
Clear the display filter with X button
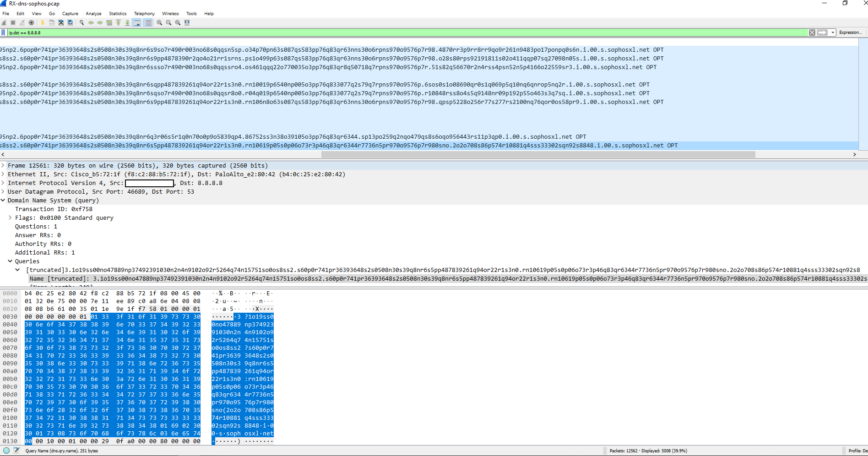click(x=812, y=33)
